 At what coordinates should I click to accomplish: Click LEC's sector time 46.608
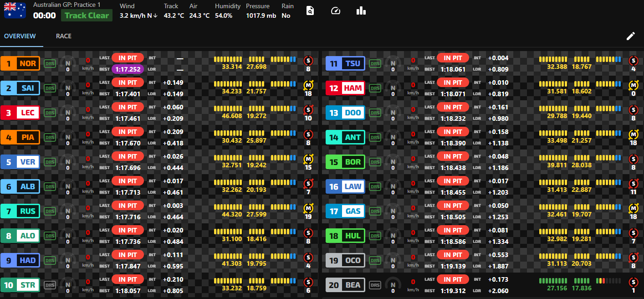coord(232,116)
